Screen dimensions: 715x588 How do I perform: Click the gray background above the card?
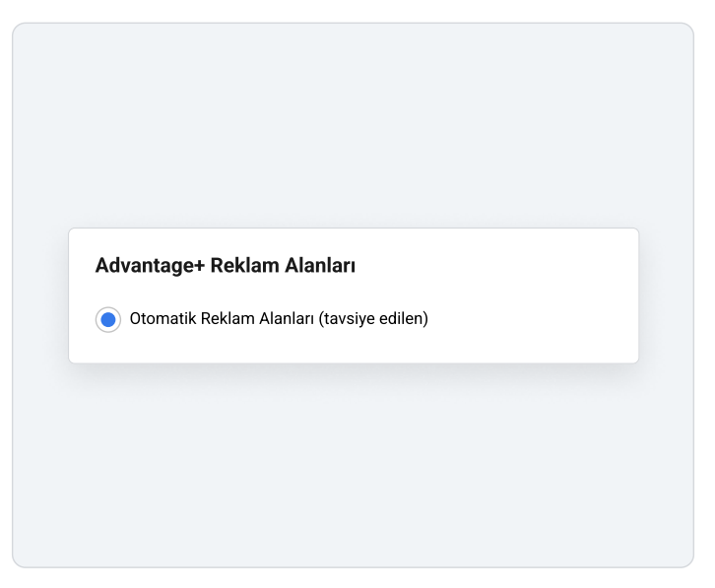tap(353, 128)
